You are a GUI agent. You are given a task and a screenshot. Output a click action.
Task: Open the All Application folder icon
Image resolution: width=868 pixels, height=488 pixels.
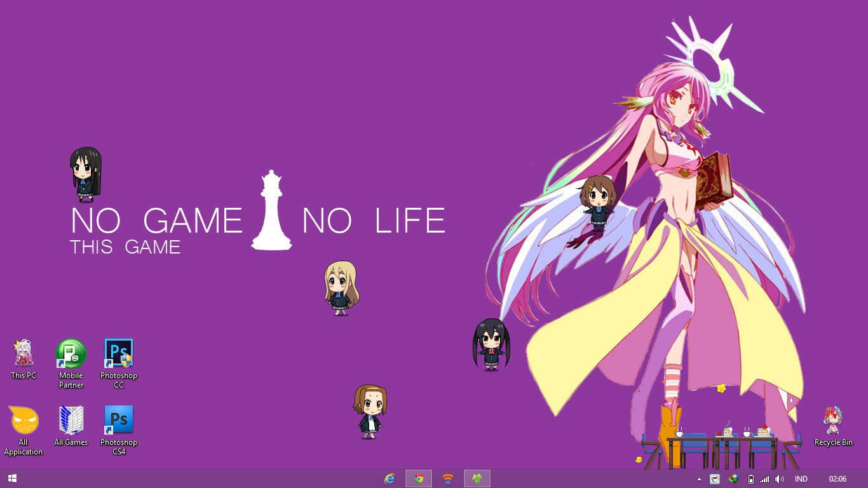[x=24, y=430]
